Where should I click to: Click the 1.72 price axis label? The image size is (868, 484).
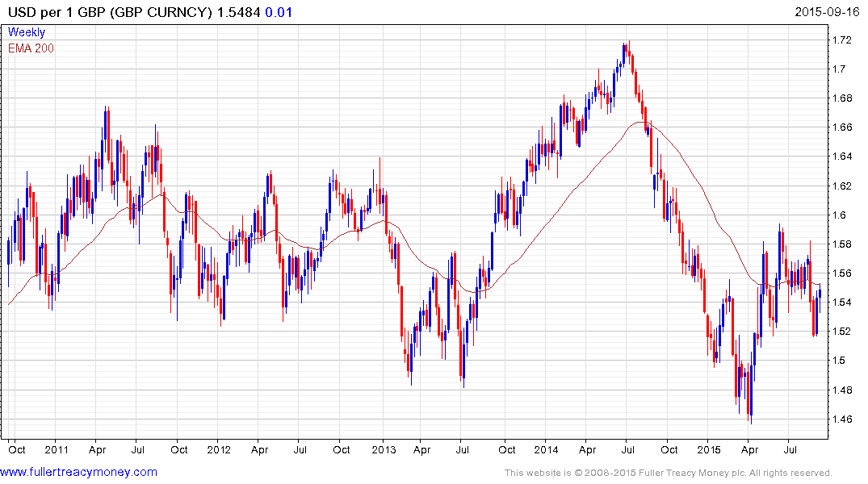click(x=842, y=40)
